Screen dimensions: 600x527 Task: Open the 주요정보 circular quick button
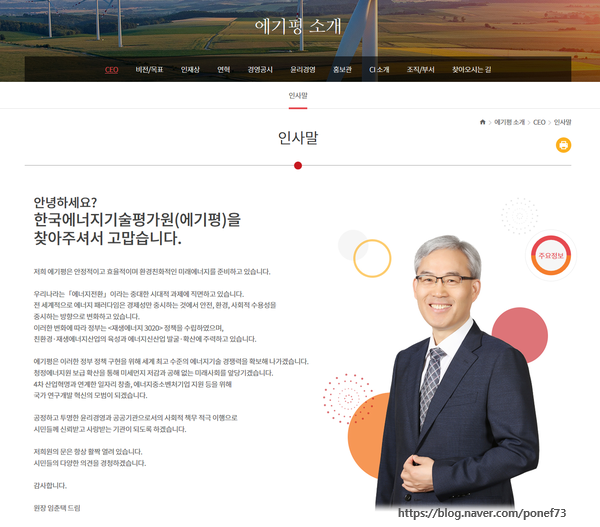551,255
